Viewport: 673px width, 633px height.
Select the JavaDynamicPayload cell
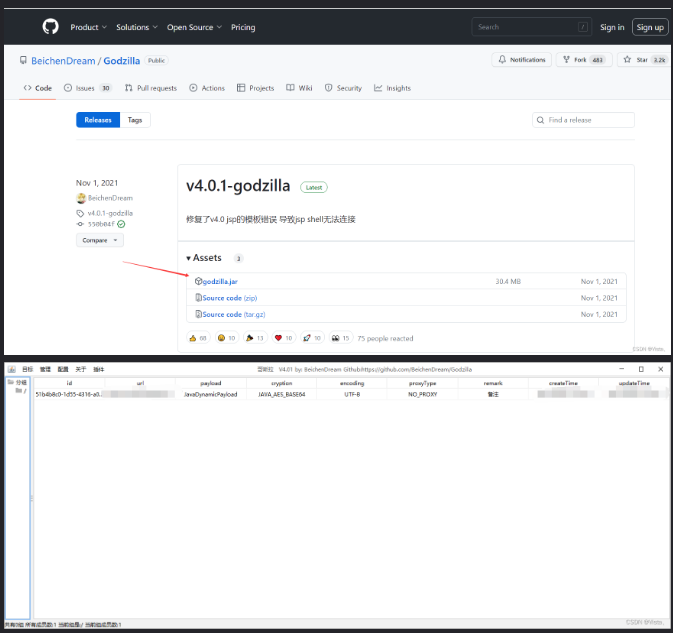[211, 394]
